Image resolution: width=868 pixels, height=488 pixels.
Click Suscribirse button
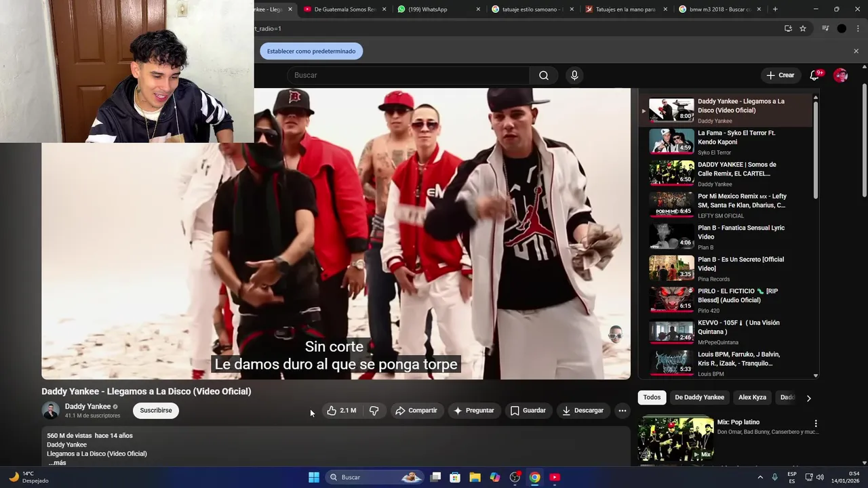click(156, 410)
